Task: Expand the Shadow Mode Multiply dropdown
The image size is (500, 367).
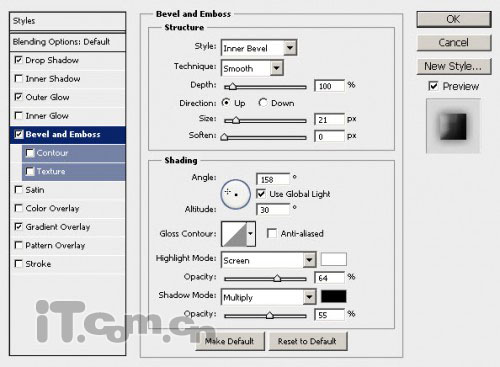Action: (269, 297)
